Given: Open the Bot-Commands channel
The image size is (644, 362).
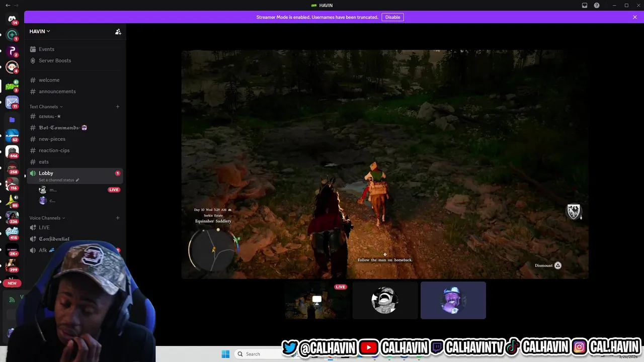Looking at the screenshot, I should click(x=74, y=128).
